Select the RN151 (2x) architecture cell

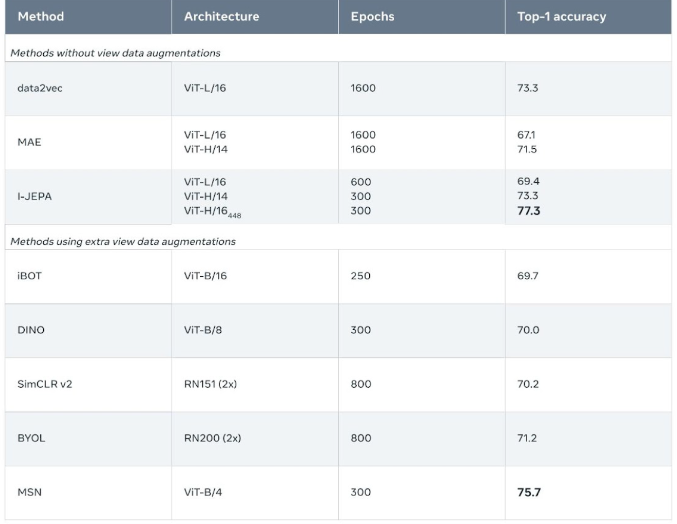(x=212, y=384)
